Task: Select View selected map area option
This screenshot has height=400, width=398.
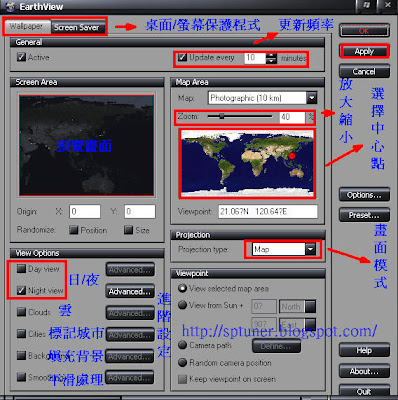Action: tap(182, 288)
